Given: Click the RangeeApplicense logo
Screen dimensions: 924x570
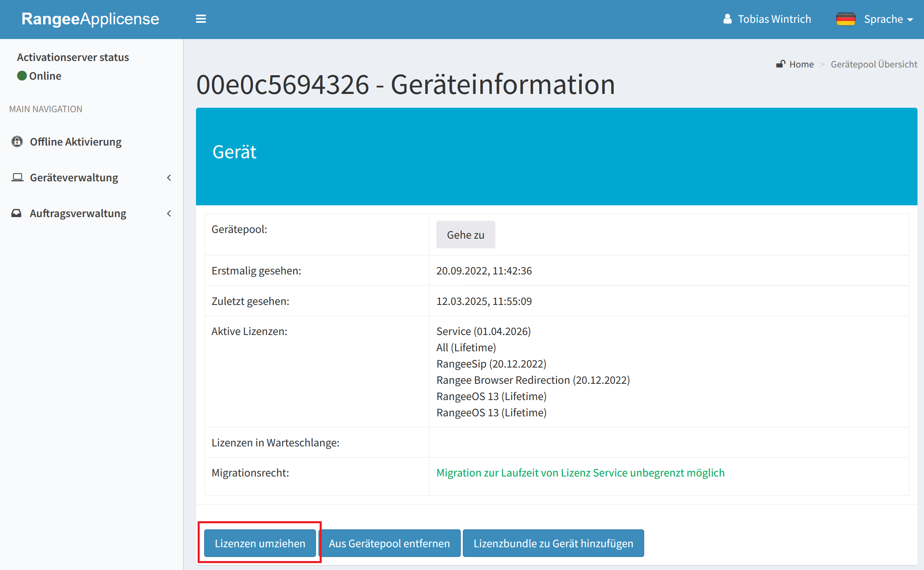Looking at the screenshot, I should click(x=90, y=19).
